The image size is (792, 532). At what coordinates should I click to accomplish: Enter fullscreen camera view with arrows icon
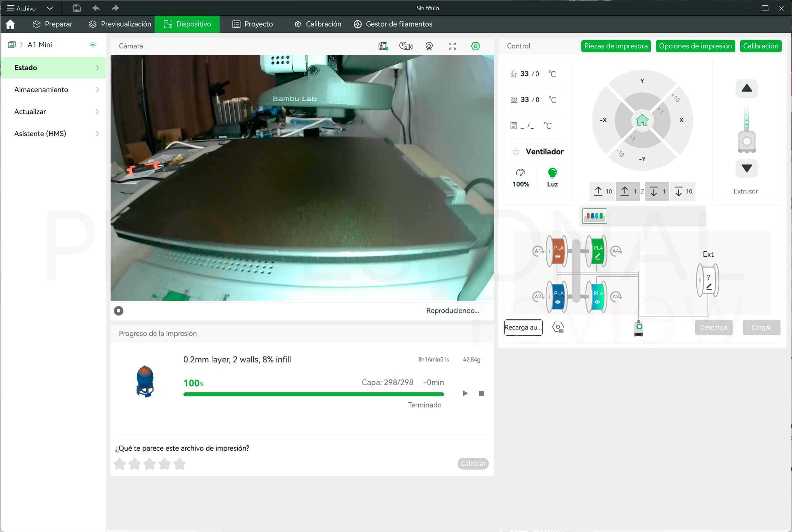[452, 46]
